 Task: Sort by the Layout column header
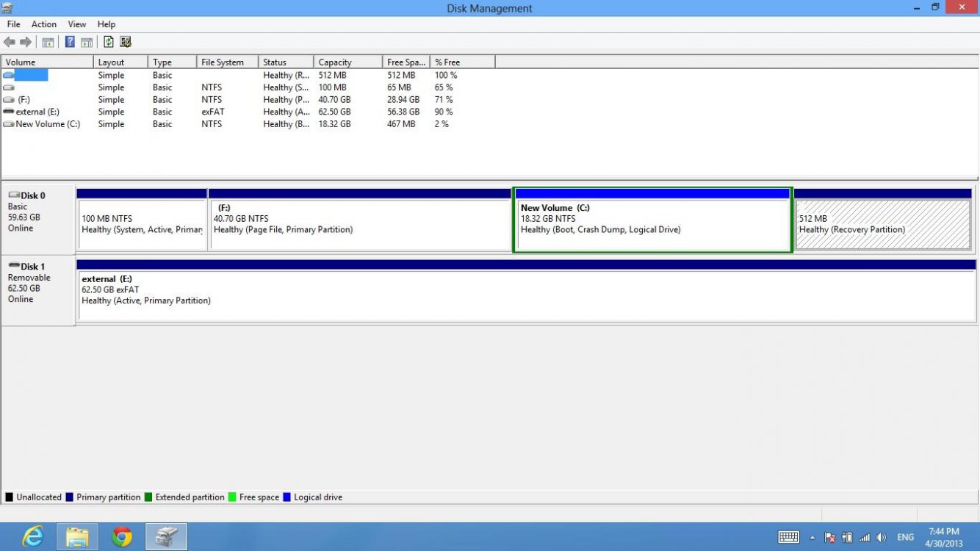click(x=121, y=62)
